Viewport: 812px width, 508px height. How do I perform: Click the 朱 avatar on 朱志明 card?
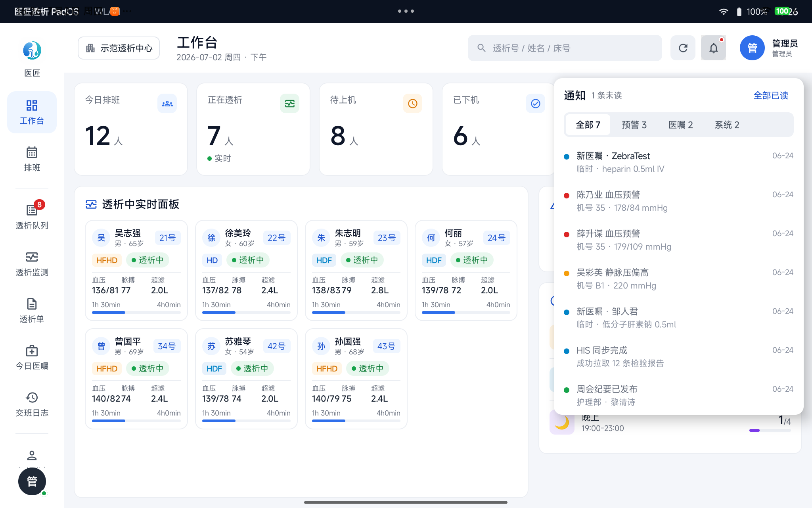click(322, 238)
